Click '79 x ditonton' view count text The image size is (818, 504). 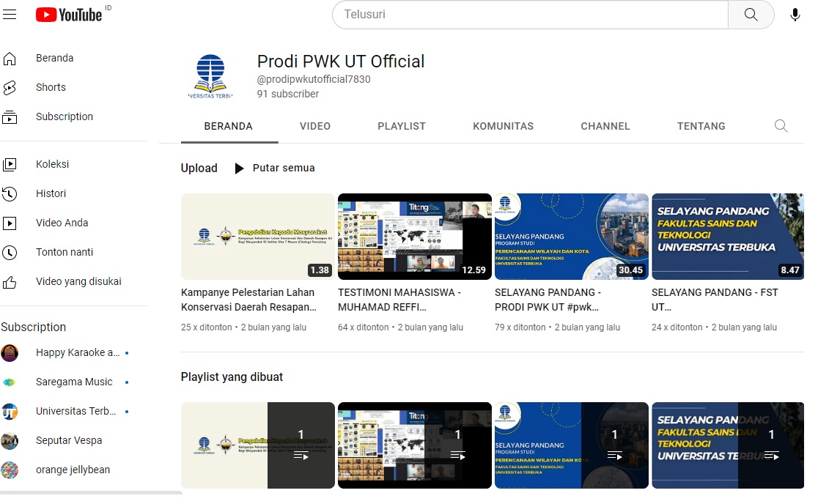pyautogui.click(x=520, y=327)
